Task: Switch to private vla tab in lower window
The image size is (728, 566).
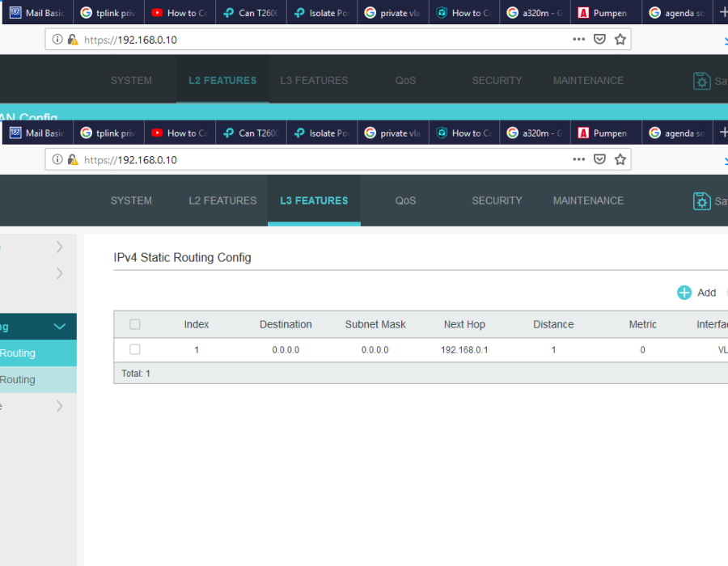Action: (393, 133)
